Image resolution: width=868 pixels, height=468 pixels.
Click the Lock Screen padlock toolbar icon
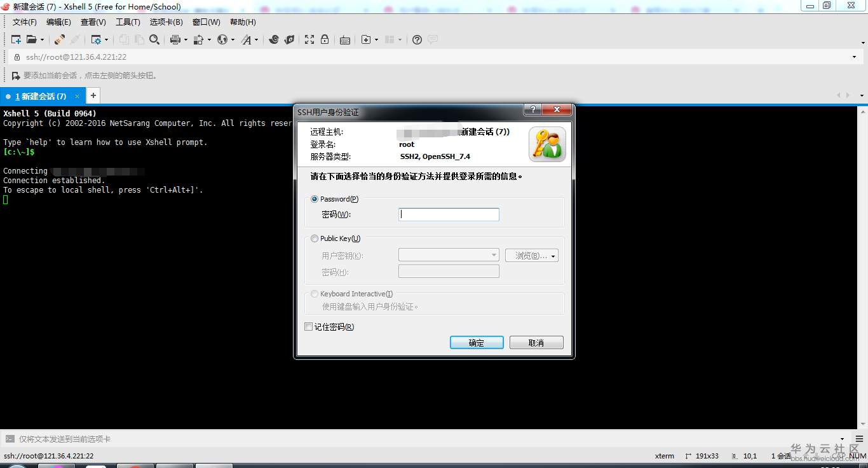point(325,39)
